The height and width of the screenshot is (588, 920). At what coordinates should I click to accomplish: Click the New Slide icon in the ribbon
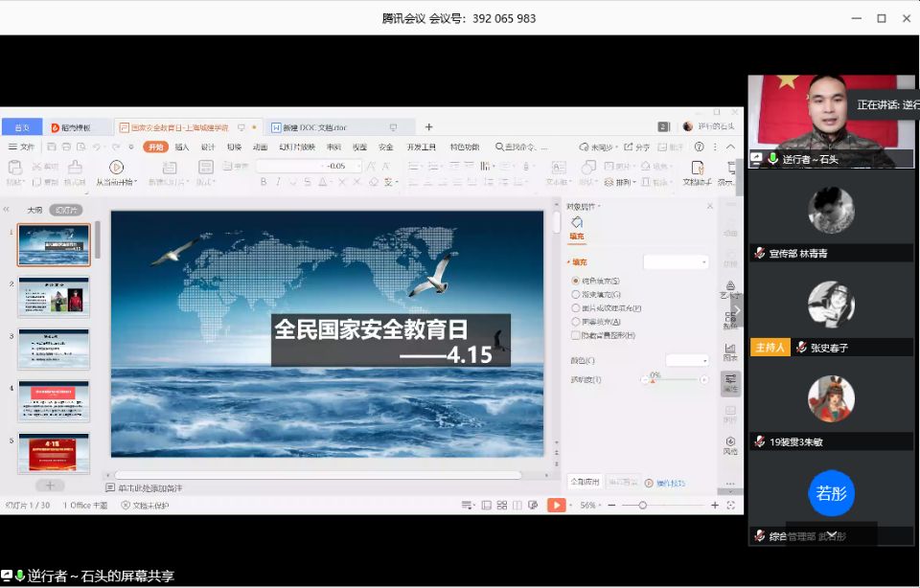click(170, 168)
